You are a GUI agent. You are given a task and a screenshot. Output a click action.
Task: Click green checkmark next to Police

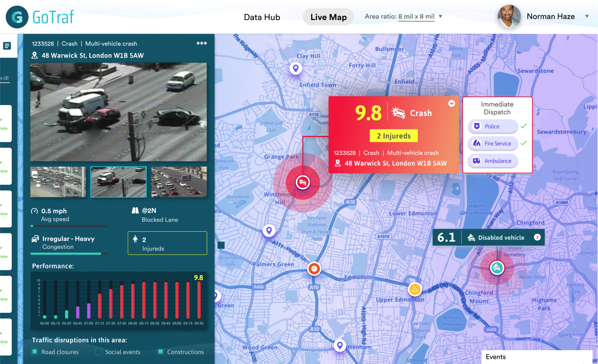coord(524,126)
